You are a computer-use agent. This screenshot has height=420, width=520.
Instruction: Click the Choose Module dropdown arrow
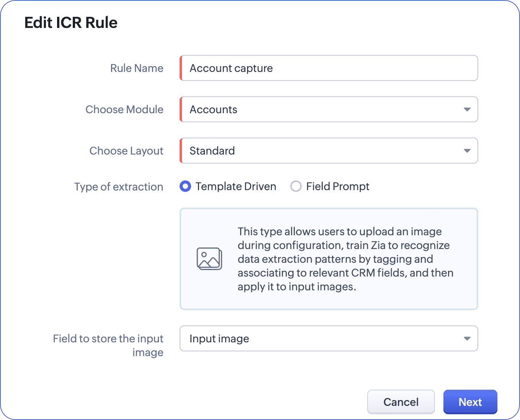467,109
